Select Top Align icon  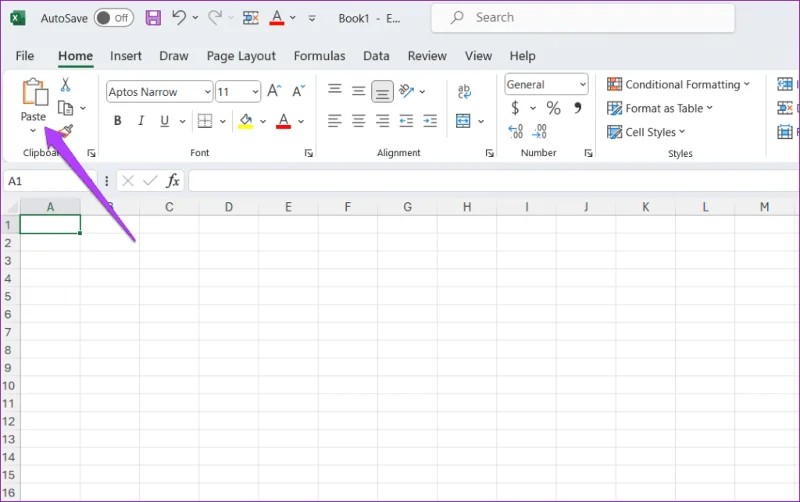pos(335,91)
